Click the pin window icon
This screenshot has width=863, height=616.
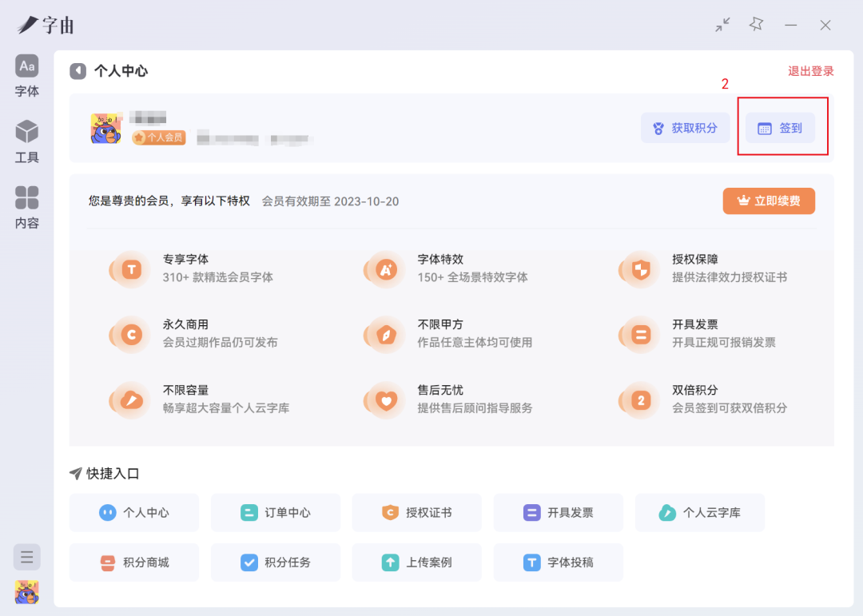[x=756, y=25]
